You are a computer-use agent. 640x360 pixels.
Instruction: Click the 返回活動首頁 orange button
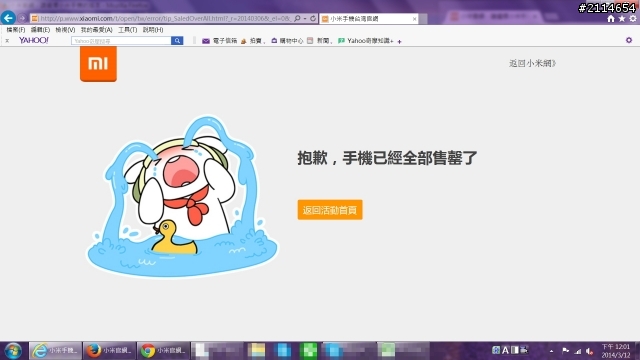point(330,210)
